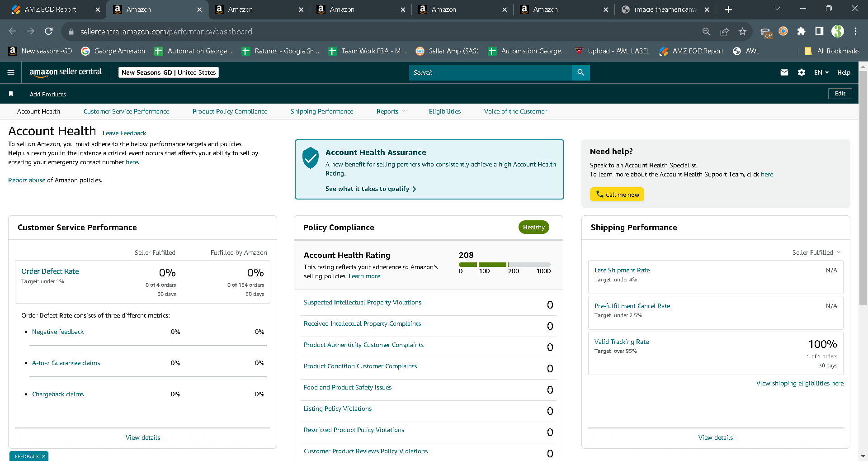Click the Leave Feedback link
The height and width of the screenshot is (461, 868).
124,133
